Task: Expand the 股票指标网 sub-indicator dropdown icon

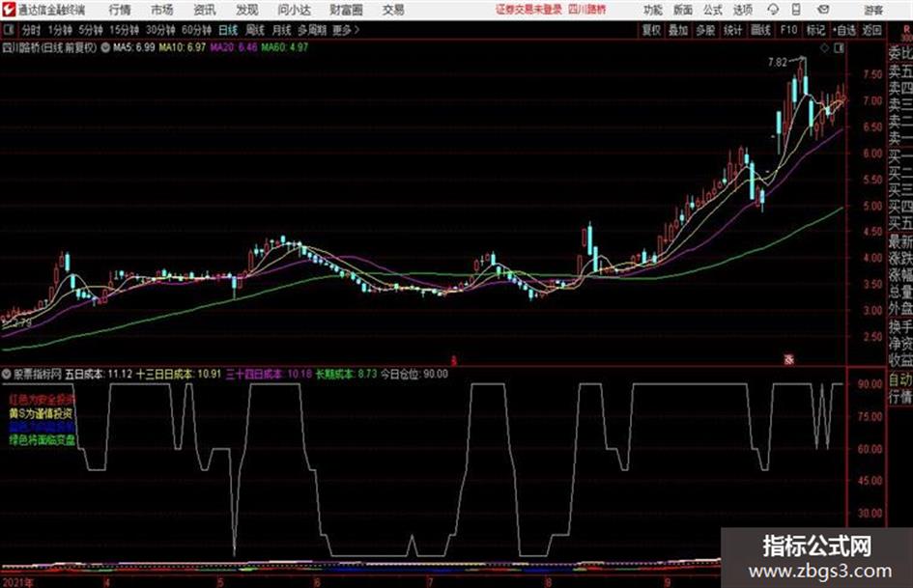Action: pos(7,375)
